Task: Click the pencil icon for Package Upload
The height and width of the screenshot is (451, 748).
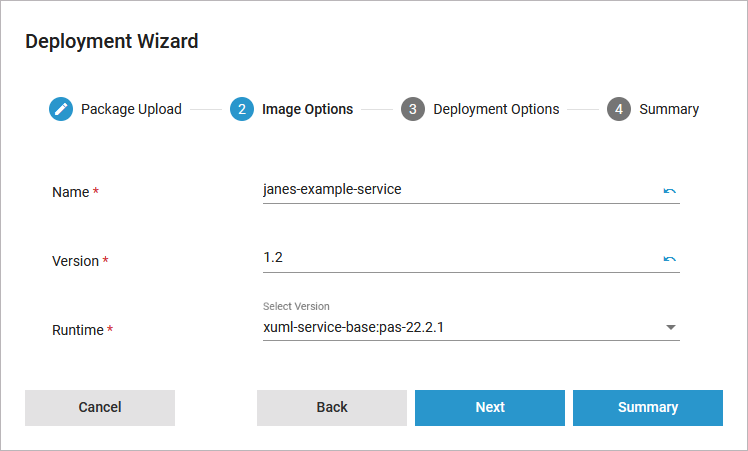Action: coord(61,109)
